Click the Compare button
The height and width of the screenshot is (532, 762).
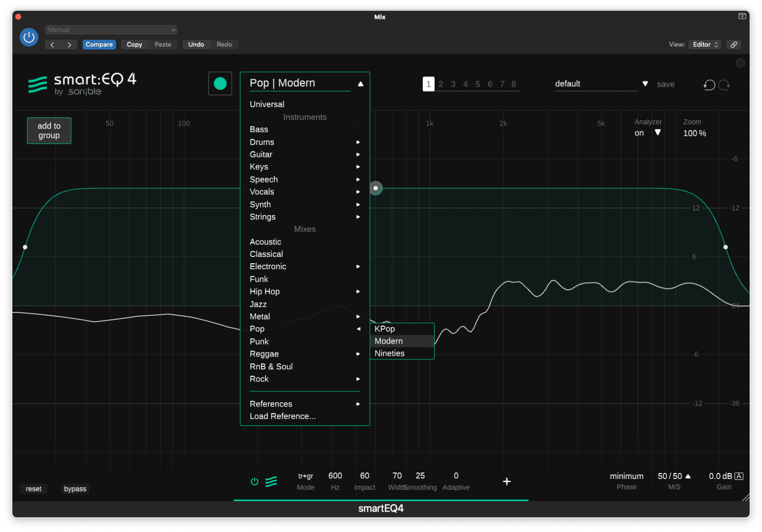click(x=99, y=44)
